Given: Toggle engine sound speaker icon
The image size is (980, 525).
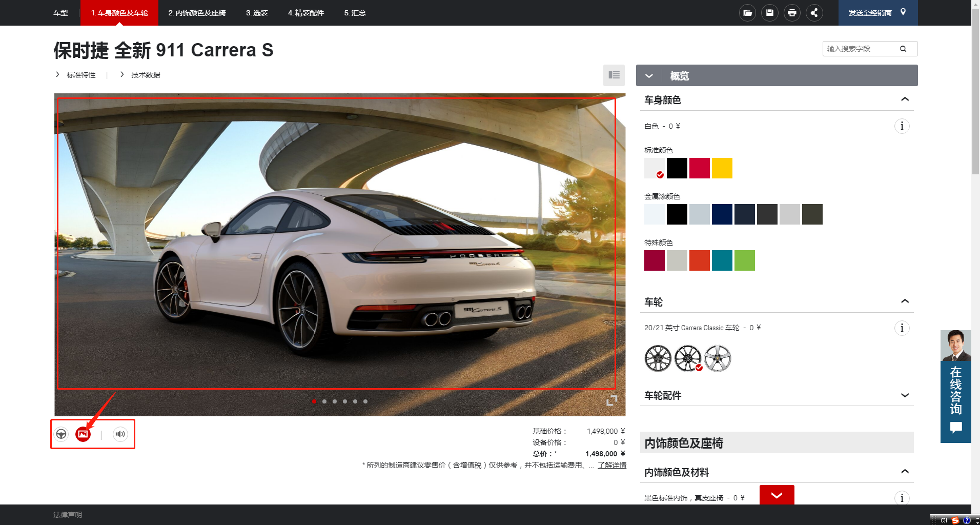Looking at the screenshot, I should (120, 434).
